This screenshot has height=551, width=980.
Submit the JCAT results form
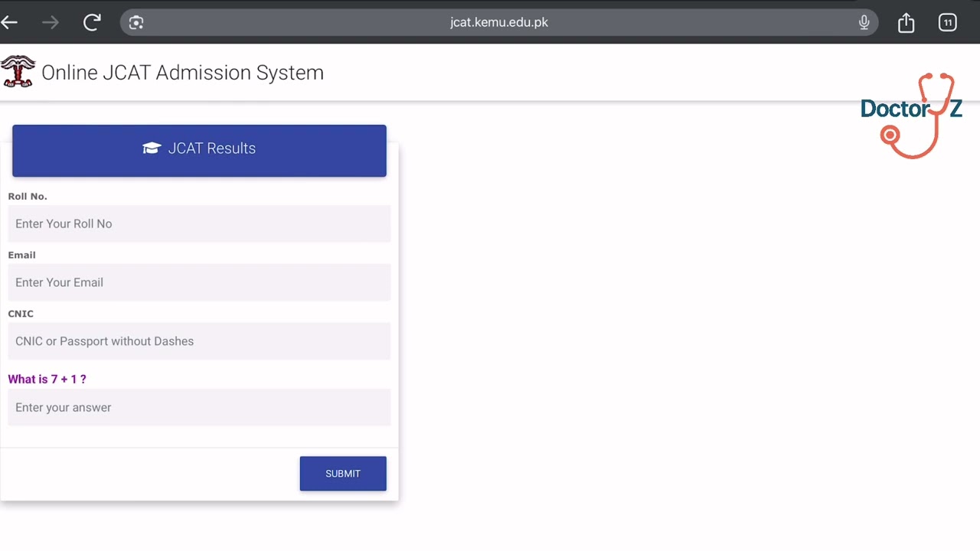coord(343,474)
